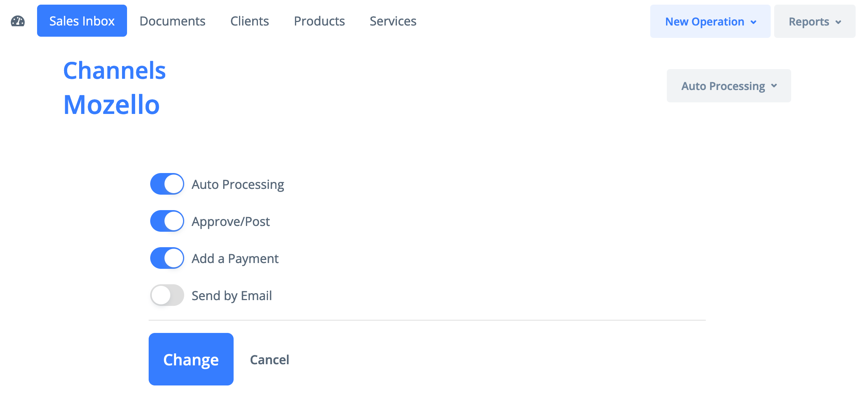Open the Auto Processing dropdown button

coord(729,86)
